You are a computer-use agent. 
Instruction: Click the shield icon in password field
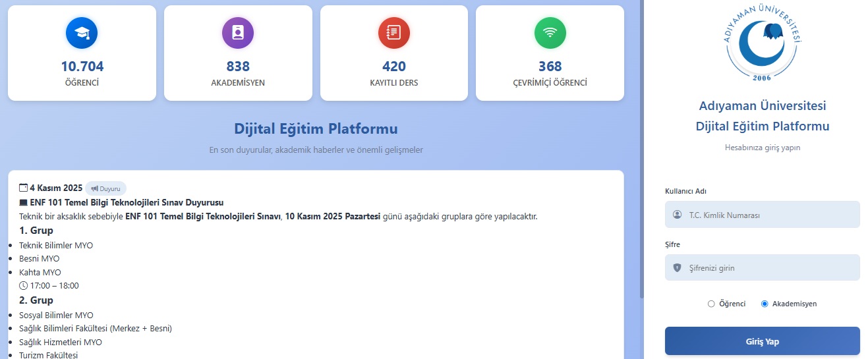(x=678, y=268)
